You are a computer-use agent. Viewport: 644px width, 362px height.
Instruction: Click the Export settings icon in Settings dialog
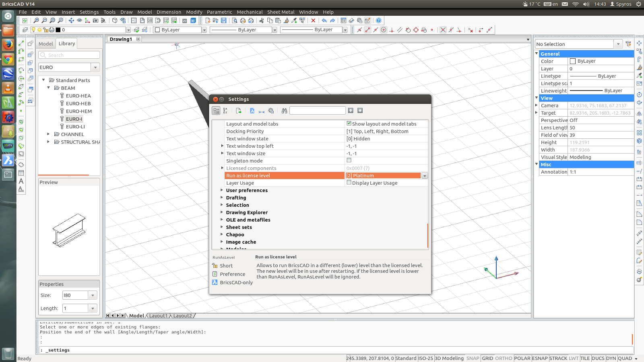[x=239, y=111]
